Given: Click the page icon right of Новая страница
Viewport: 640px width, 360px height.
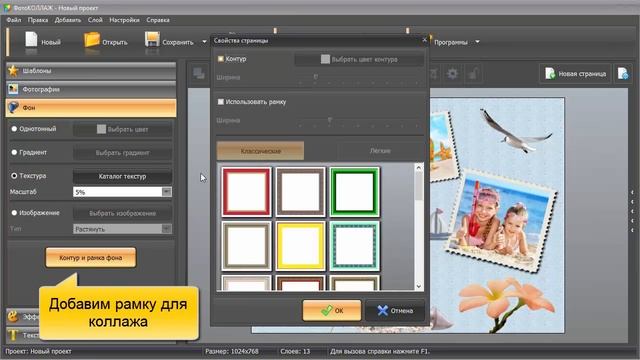Looking at the screenshot, I should coord(623,74).
